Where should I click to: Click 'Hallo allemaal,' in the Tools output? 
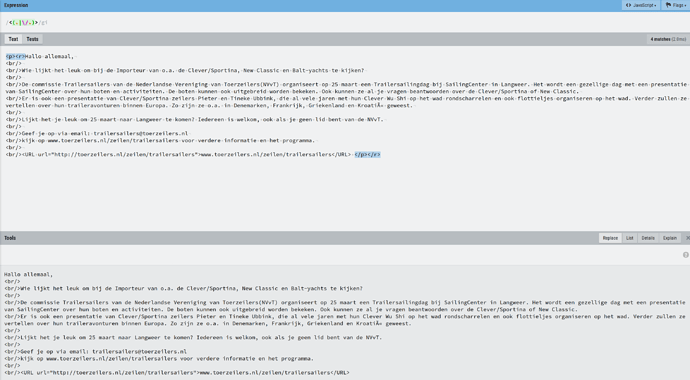pos(29,274)
